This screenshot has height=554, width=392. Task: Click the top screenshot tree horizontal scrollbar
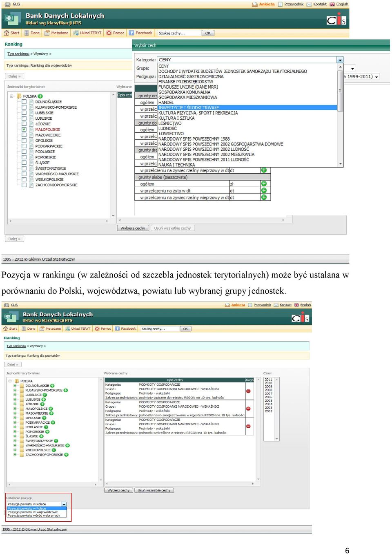[58, 221]
